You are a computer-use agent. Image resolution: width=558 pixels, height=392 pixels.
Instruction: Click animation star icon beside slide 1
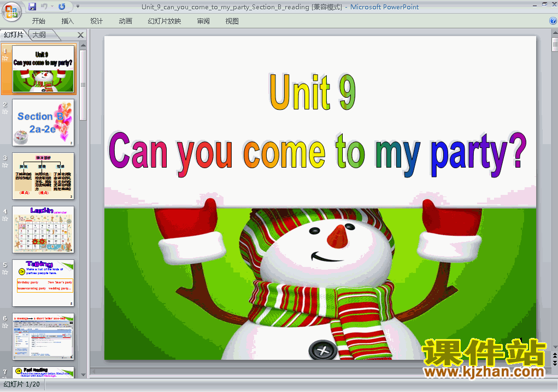click(5, 58)
